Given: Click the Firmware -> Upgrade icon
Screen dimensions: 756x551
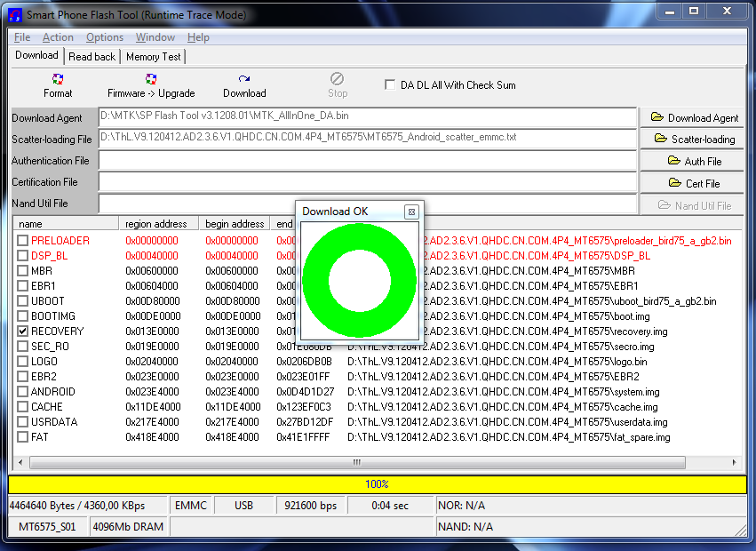Looking at the screenshot, I should point(151,80).
